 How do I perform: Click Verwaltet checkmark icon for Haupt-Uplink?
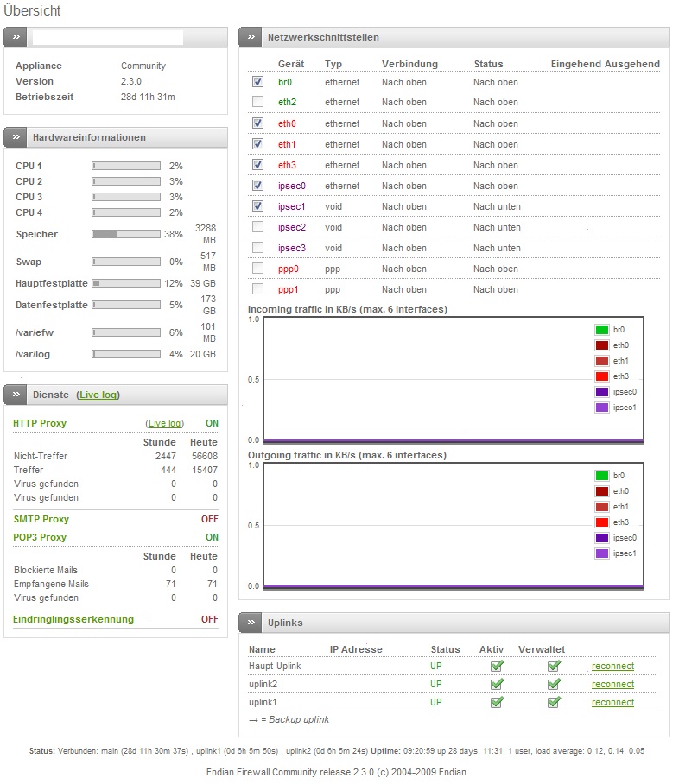coord(554,666)
